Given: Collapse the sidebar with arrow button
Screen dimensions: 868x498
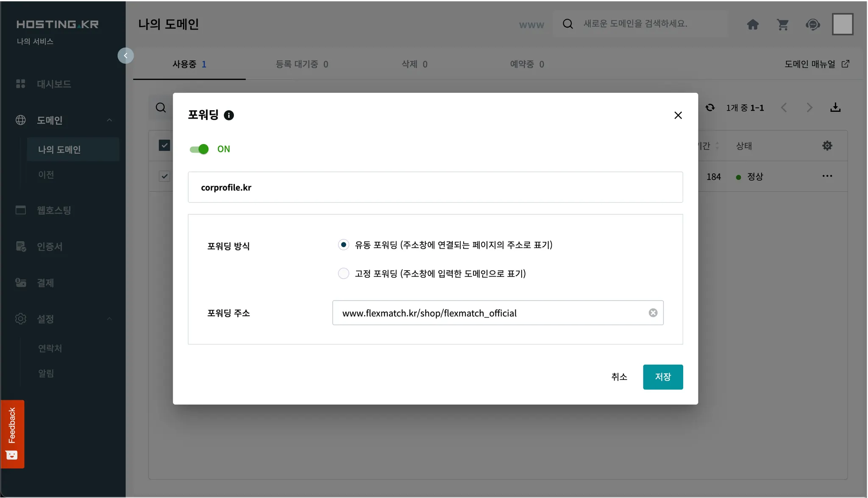Looking at the screenshot, I should [x=125, y=55].
